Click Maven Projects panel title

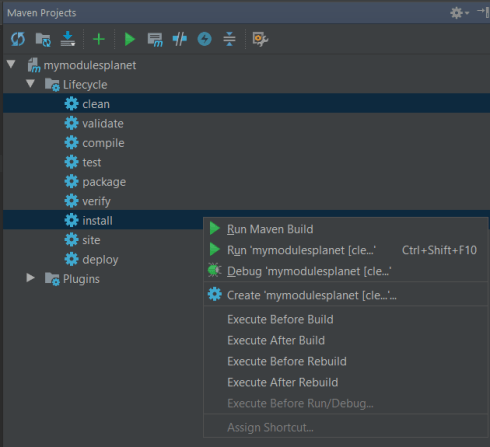[42, 13]
